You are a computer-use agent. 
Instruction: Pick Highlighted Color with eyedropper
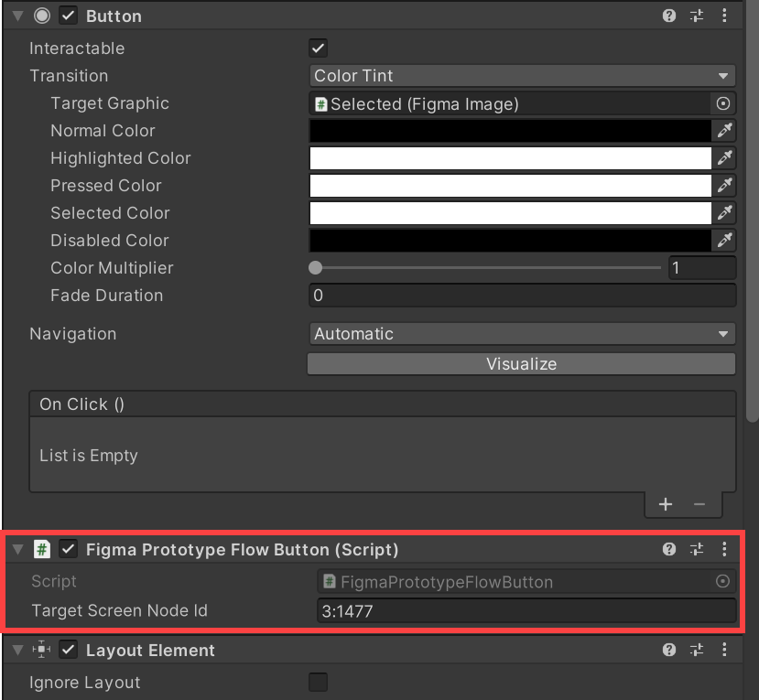pyautogui.click(x=724, y=158)
